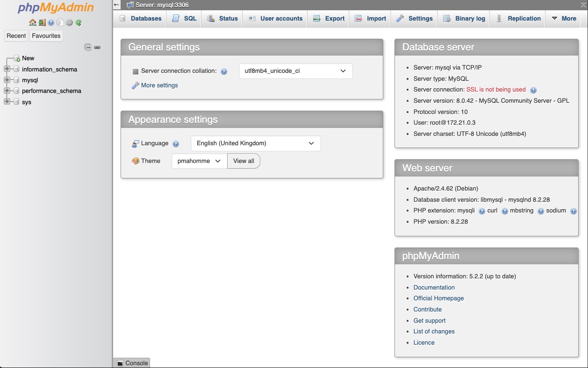Viewport: 588px width, 368px height.
Task: Click the chain link unlink-from-main-panel icon
Action: 97,47
